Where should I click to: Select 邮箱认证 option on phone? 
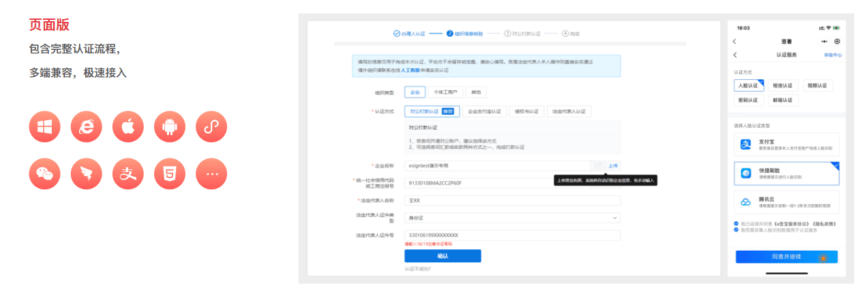click(x=782, y=100)
